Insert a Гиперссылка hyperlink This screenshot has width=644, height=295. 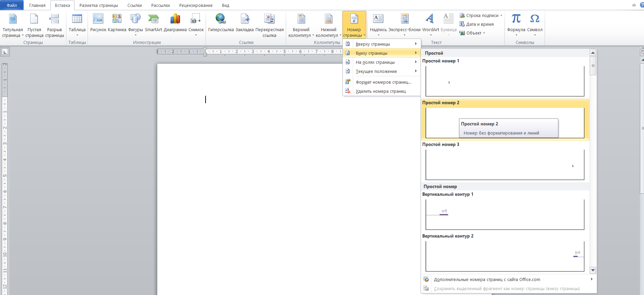pyautogui.click(x=221, y=20)
